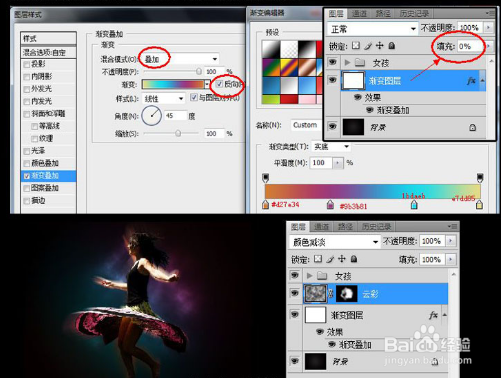Hide 背景 layer in Fill 0% Layers panel
Image resolution: width=501 pixels, height=378 pixels.
tap(332, 127)
